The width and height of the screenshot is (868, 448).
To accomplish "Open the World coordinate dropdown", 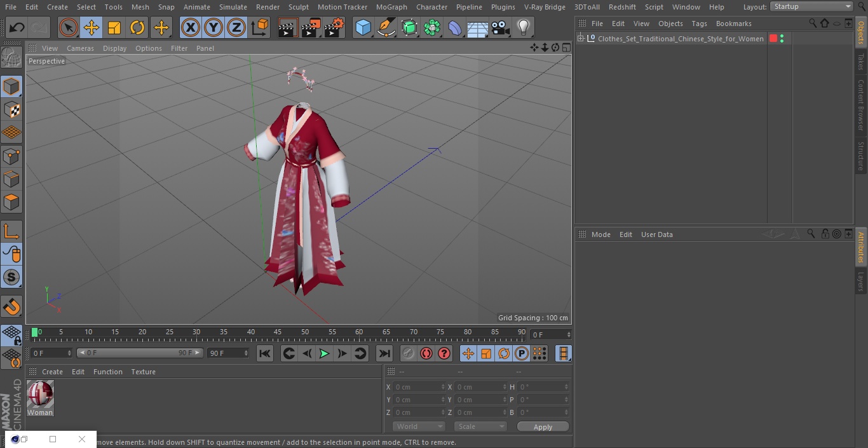I will click(418, 426).
